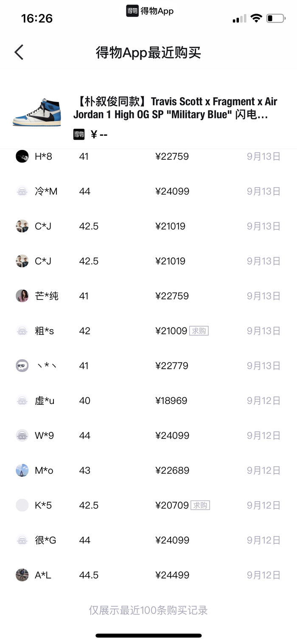Tap the 得物 logo beside the price
This screenshot has height=644, width=297.
pyautogui.click(x=79, y=135)
